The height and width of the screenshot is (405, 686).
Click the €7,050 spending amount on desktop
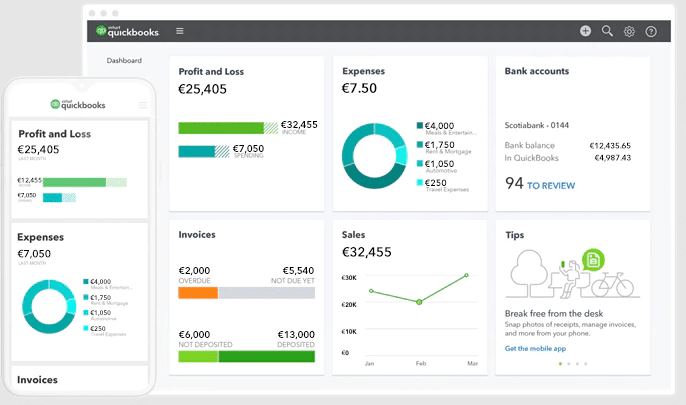tap(248, 149)
